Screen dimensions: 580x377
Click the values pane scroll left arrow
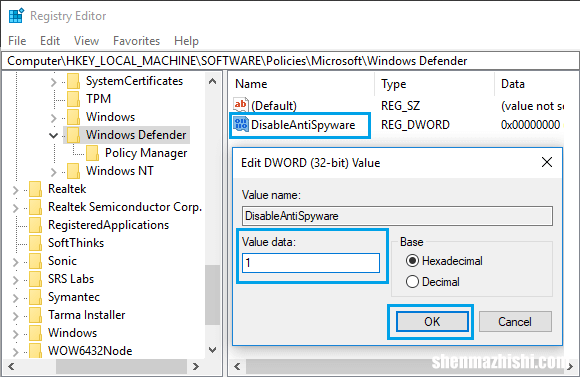coord(237,367)
